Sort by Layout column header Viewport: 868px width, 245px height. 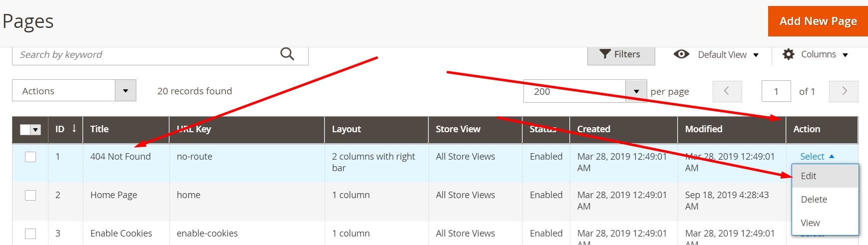[376, 129]
